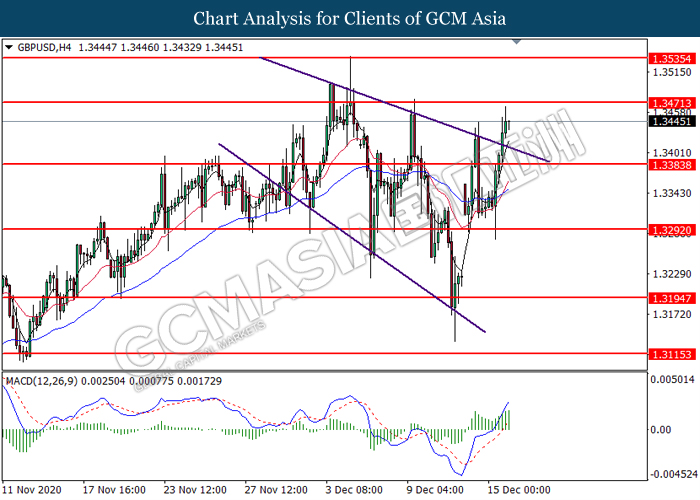700x500 pixels.
Task: Select the 1.32920 support price label
Action: (672, 230)
